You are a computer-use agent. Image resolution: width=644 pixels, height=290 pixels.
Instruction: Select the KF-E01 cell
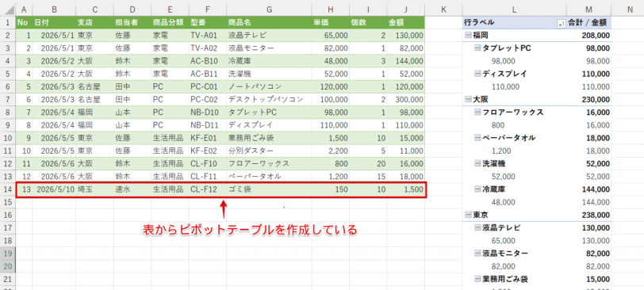click(208, 138)
